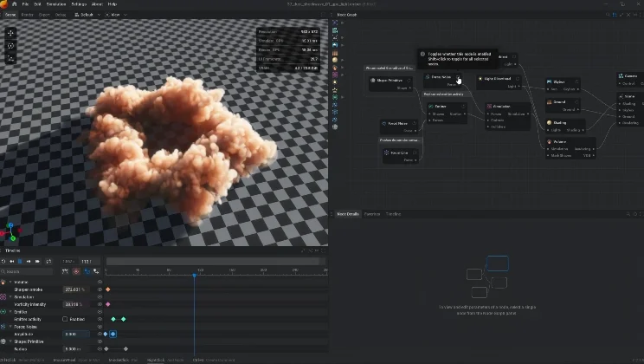Open the Settings menu

pos(79,4)
